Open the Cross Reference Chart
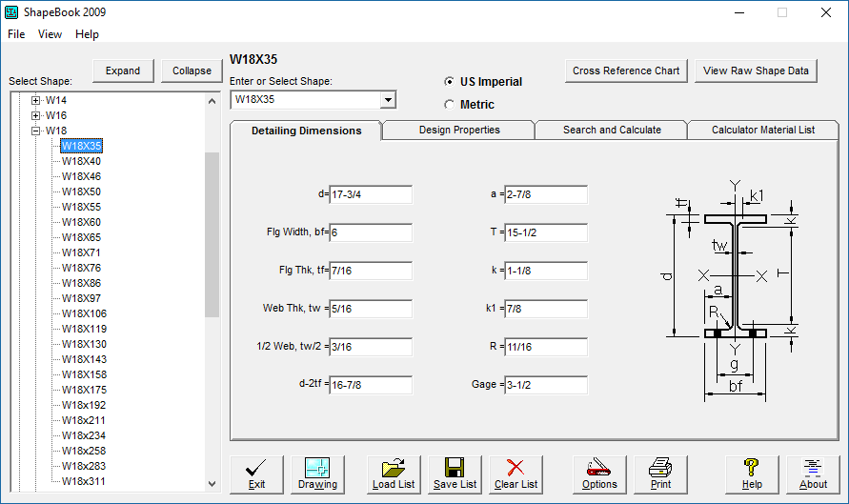The width and height of the screenshot is (849, 504). (626, 71)
